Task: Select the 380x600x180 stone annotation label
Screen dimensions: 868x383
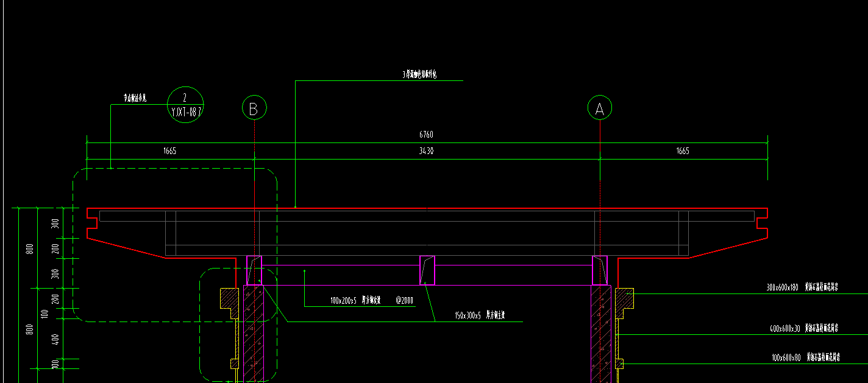Action: pyautogui.click(x=802, y=287)
